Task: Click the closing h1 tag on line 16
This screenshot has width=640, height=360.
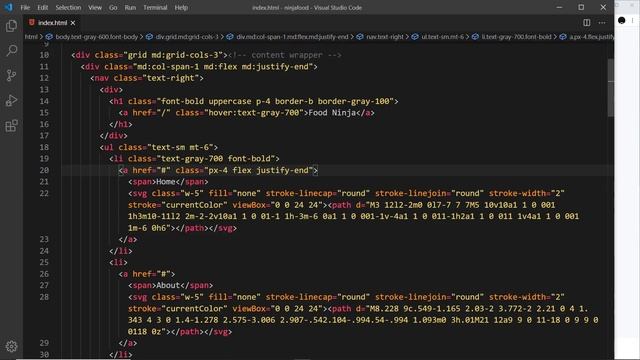Action: [121, 124]
